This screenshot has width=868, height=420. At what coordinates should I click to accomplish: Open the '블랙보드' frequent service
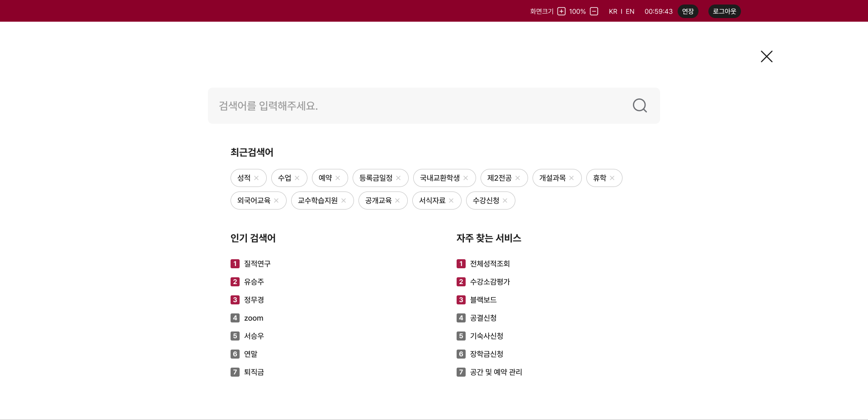[x=482, y=299]
